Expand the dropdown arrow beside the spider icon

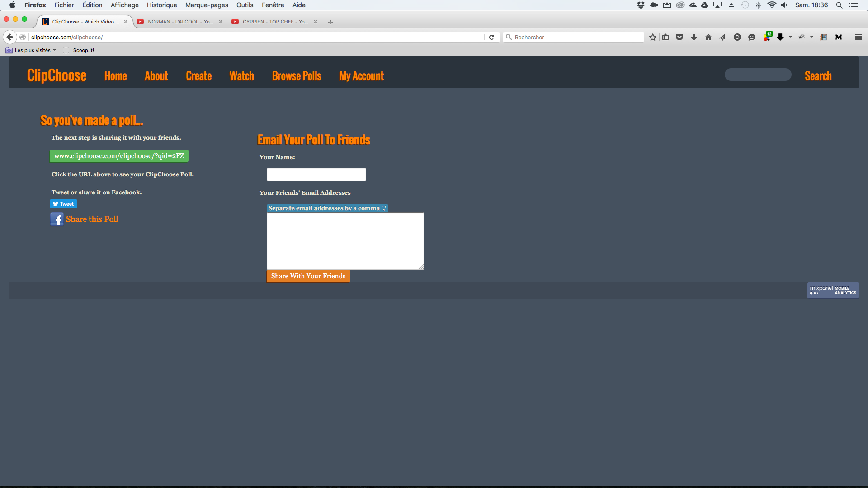811,37
